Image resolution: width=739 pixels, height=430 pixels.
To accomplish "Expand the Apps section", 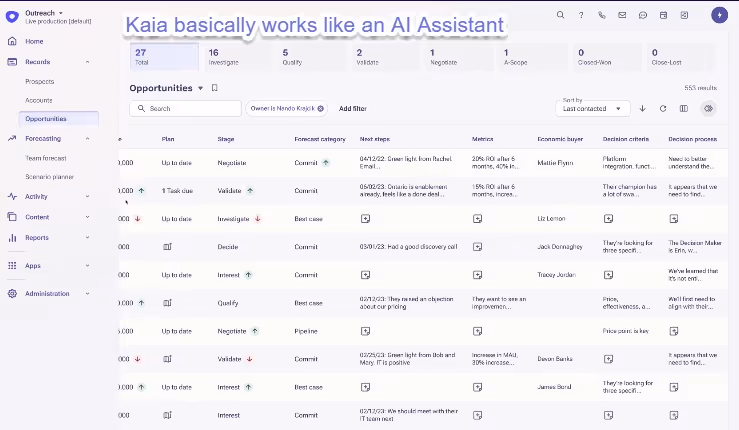I will [x=88, y=265].
